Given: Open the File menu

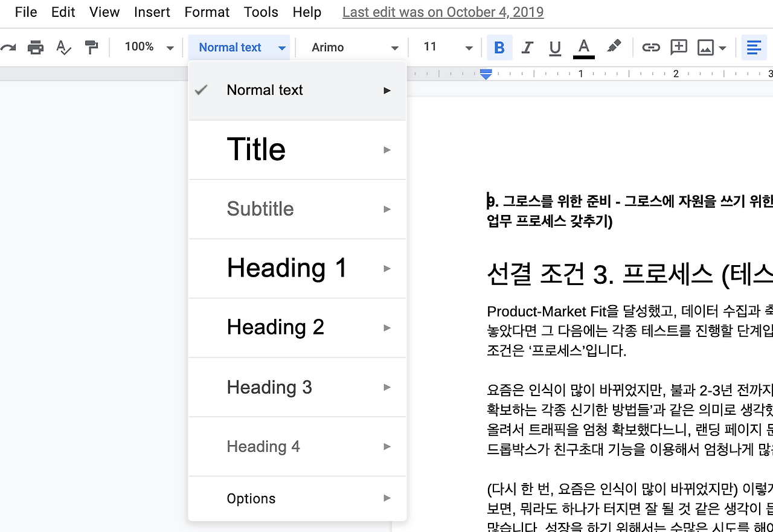Looking at the screenshot, I should 26,12.
